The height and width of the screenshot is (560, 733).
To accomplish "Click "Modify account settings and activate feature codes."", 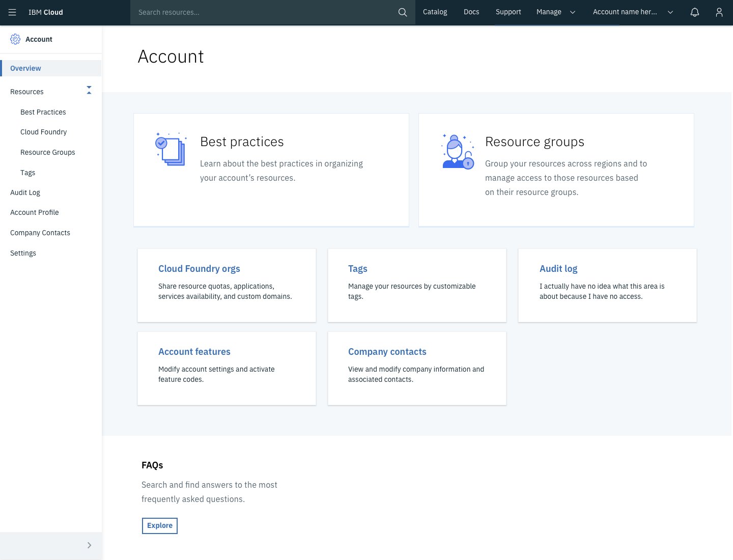I will tap(216, 374).
